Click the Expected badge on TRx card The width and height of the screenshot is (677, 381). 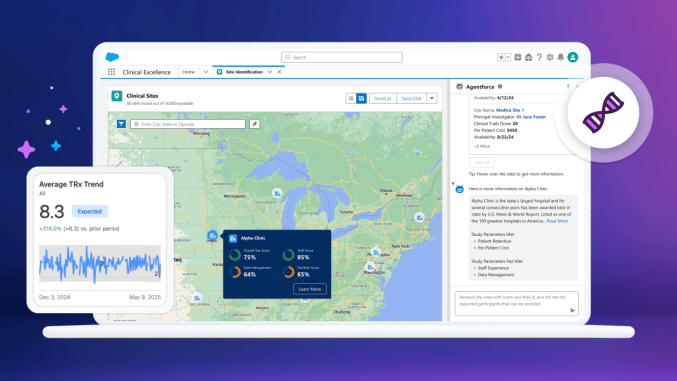click(89, 211)
